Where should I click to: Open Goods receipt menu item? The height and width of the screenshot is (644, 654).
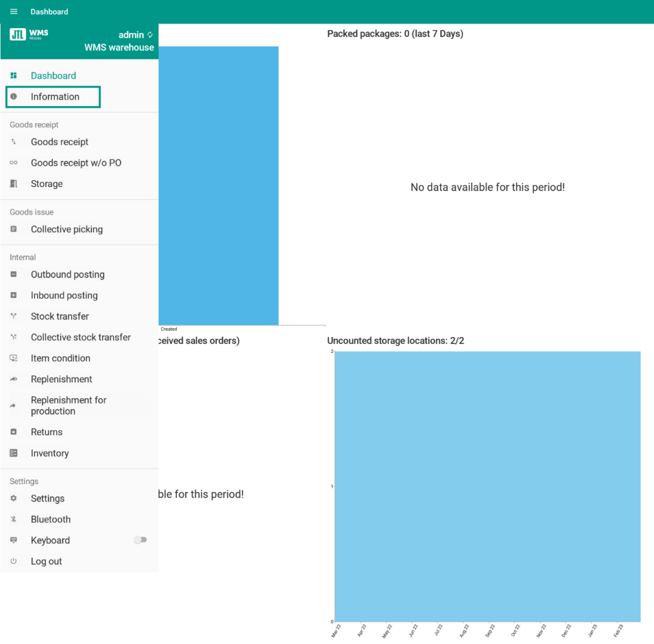pyautogui.click(x=59, y=142)
